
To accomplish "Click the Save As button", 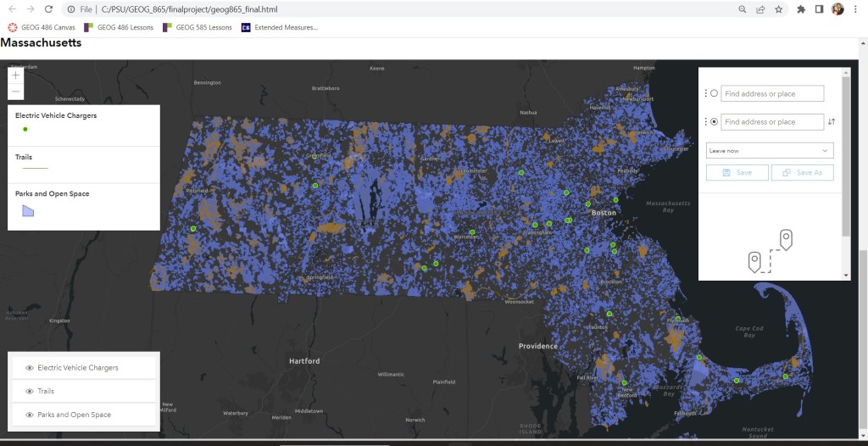I will [x=802, y=172].
